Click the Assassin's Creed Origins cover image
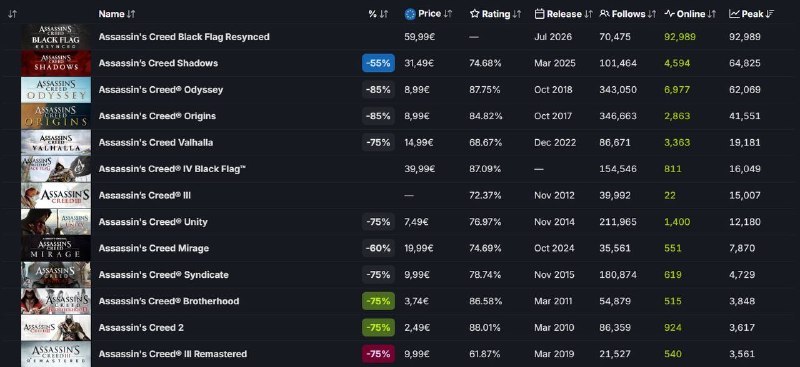 point(56,116)
